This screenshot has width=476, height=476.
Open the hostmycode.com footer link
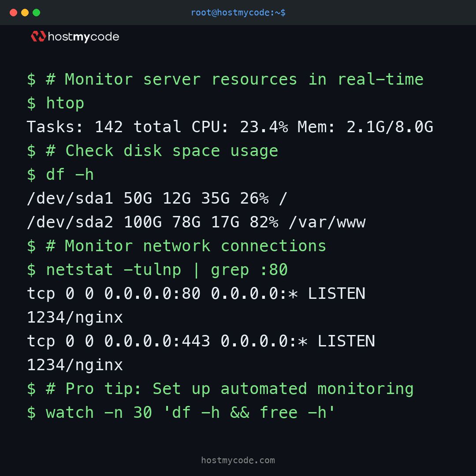(238, 461)
